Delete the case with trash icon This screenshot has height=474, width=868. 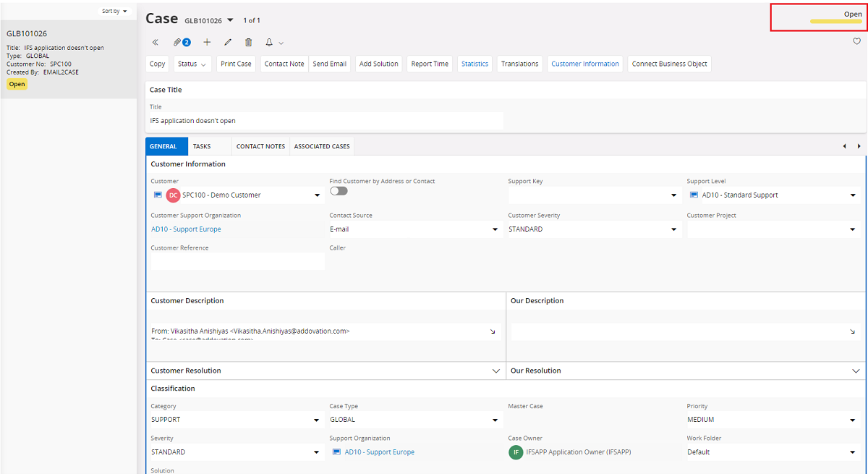click(248, 43)
